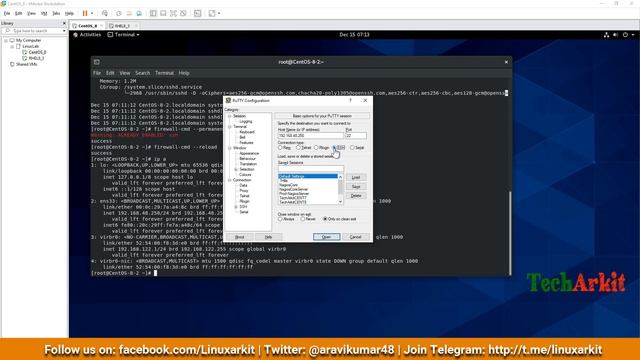
Task: Open the stretch display dropdown arrow
Action: tap(219, 13)
